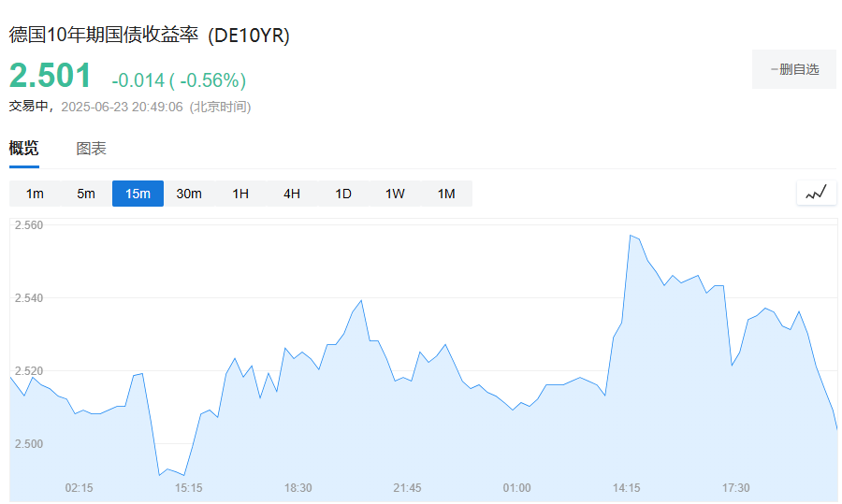This screenshot has width=842, height=504.
Task: Select the active 15m interval button
Action: click(138, 194)
